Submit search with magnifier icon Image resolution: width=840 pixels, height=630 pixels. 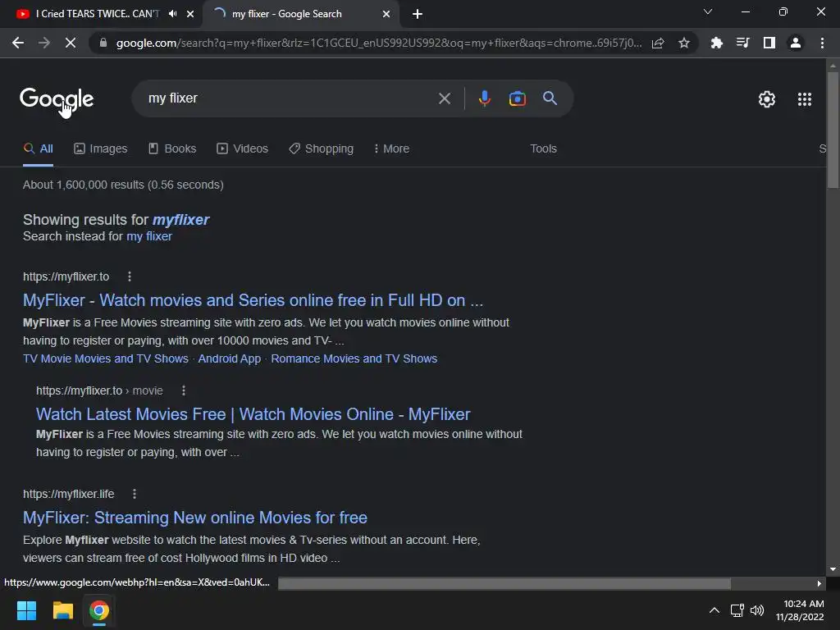tap(550, 98)
